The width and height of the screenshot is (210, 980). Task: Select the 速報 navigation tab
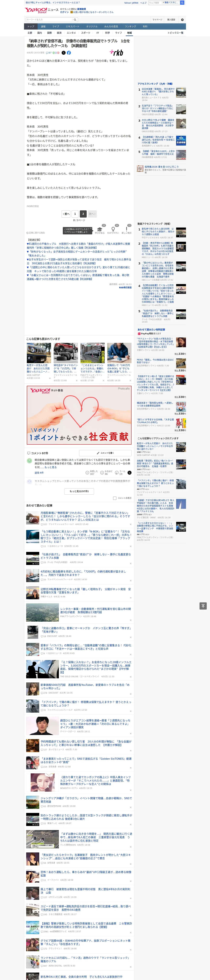pos(43,27)
